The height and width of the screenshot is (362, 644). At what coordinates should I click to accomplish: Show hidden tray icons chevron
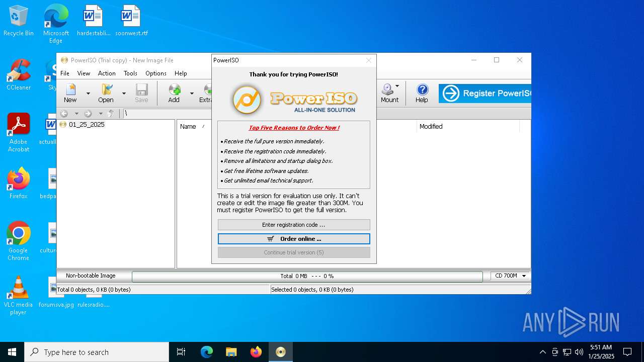coord(542,352)
